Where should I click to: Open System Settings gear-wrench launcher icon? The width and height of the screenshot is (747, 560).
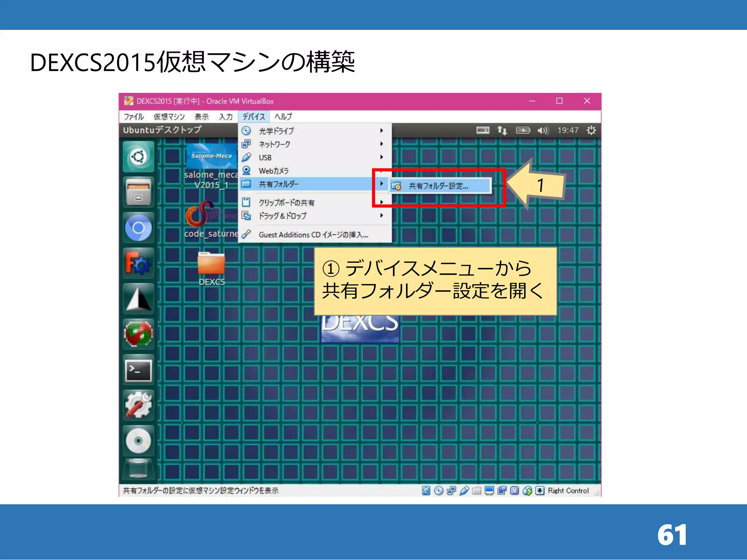click(138, 405)
